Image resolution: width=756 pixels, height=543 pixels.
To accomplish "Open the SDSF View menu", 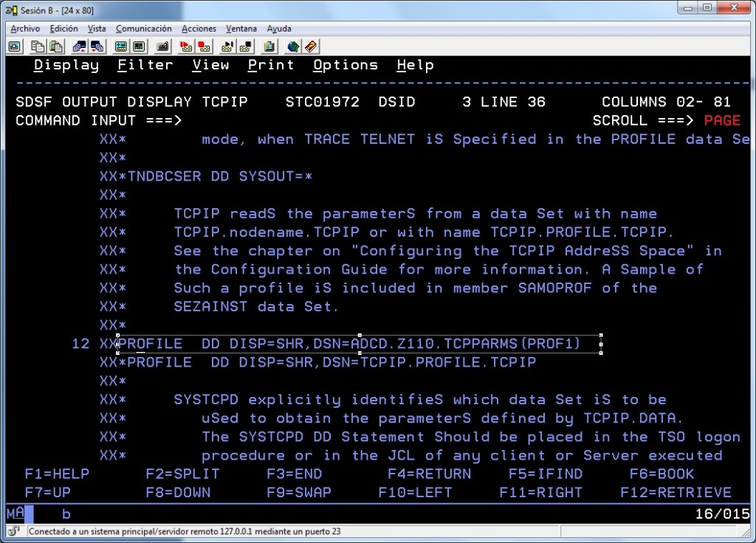I will point(210,65).
